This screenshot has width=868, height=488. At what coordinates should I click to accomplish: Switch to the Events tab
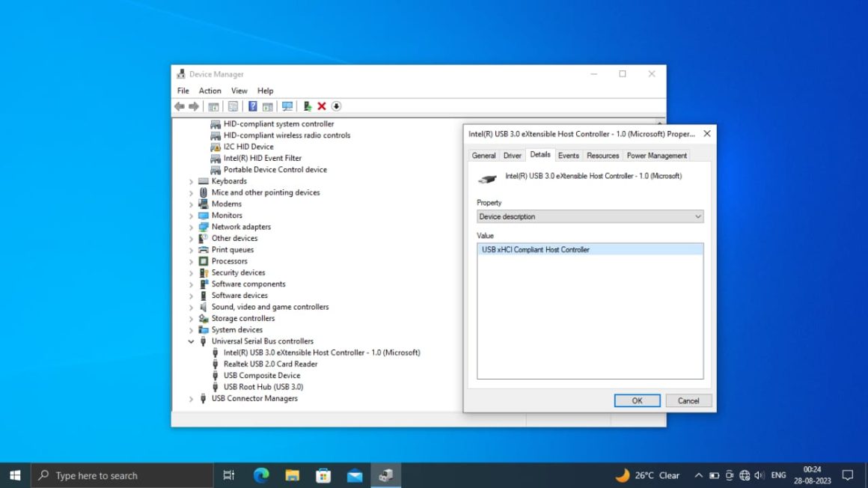coord(568,156)
